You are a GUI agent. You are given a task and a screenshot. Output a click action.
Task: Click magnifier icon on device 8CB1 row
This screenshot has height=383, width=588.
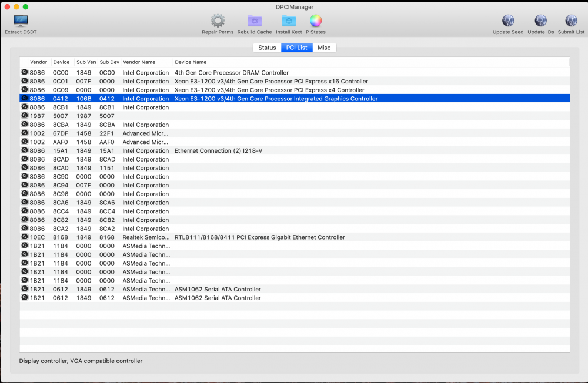[x=24, y=107]
